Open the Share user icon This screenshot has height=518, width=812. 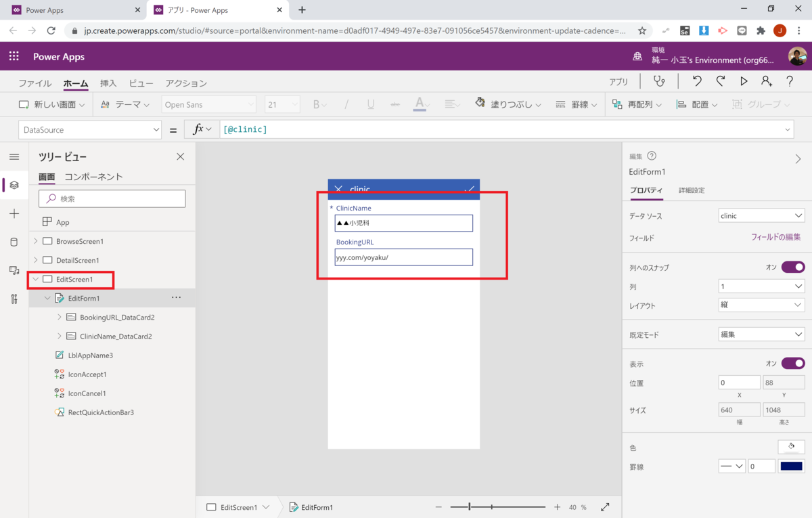[767, 81]
